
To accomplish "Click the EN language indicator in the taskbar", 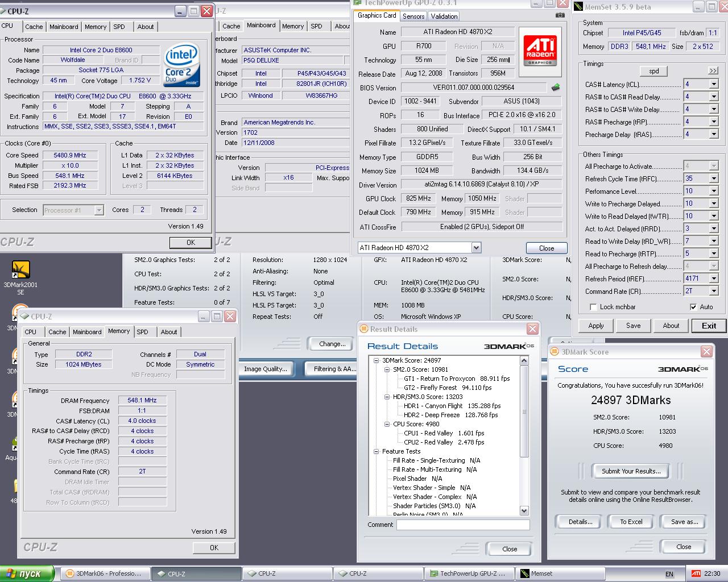I will point(669,574).
